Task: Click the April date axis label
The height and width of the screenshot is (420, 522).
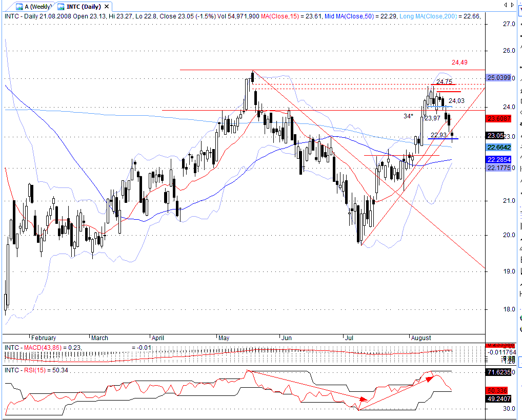Action: 158,338
